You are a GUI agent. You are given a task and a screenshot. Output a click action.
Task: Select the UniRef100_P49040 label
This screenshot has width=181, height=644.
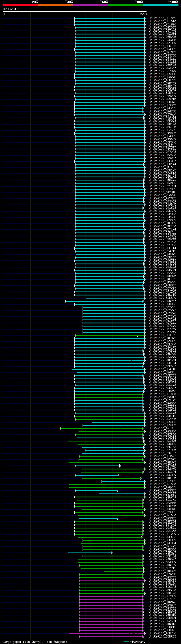pos(162,96)
